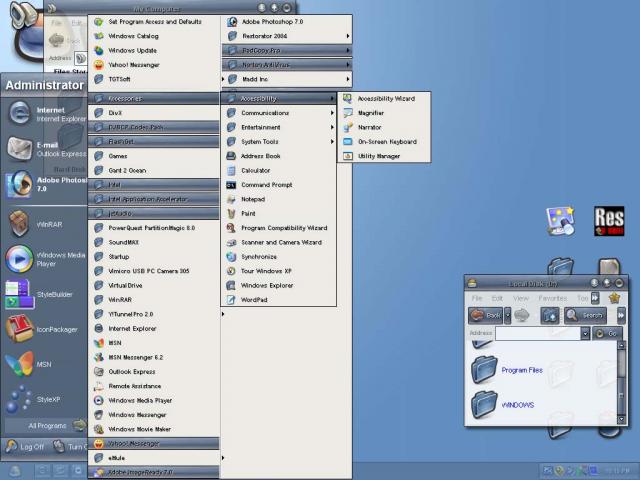This screenshot has height=480, width=640.
Task: Click the Start button on the taskbar
Action: pyautogui.click(x=15, y=471)
